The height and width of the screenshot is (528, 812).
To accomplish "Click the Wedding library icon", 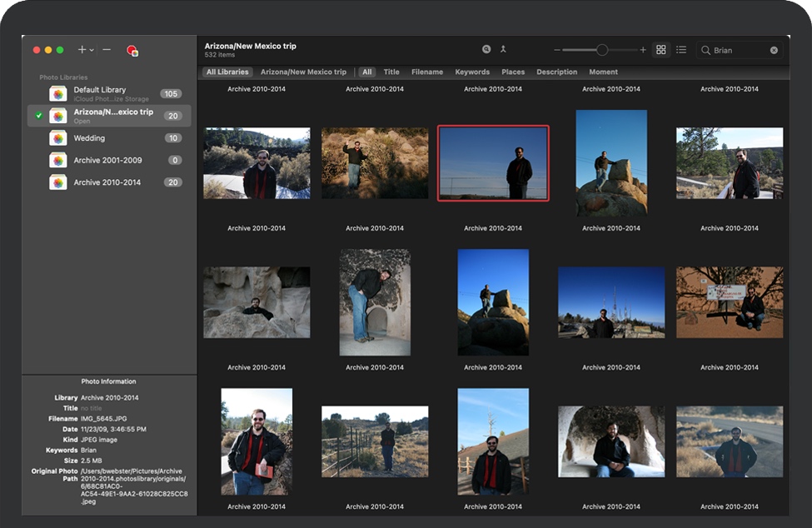I will [x=58, y=138].
